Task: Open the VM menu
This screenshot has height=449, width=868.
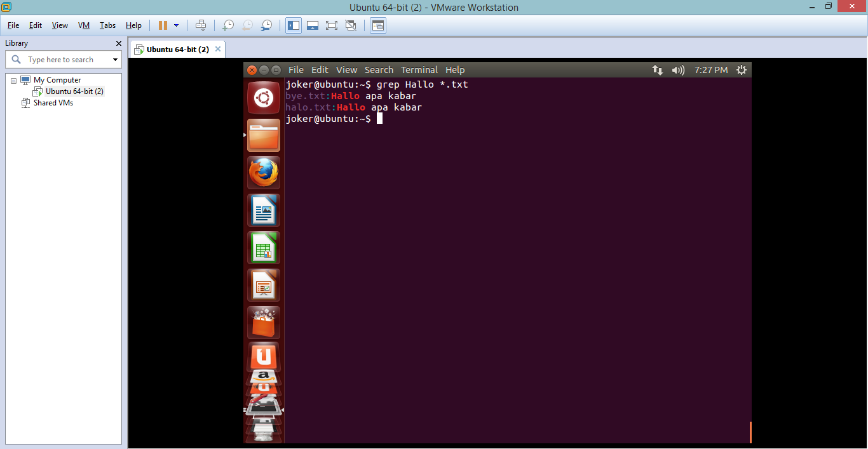Action: coord(84,25)
